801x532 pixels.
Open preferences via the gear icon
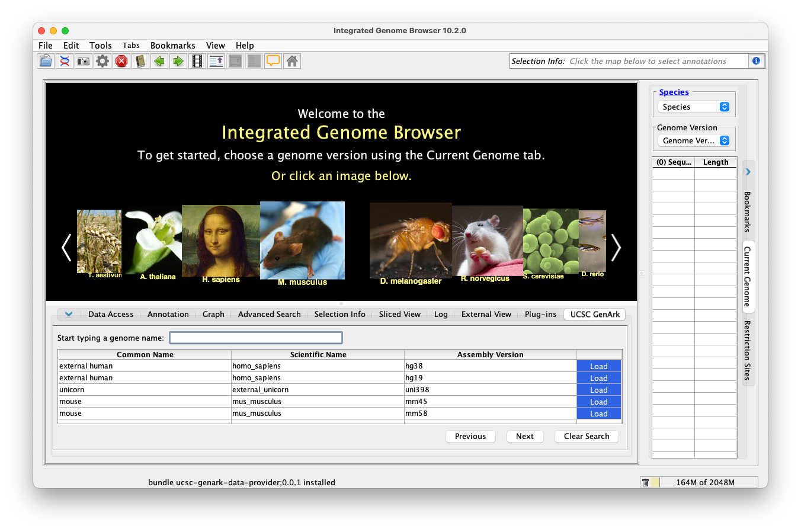click(102, 61)
